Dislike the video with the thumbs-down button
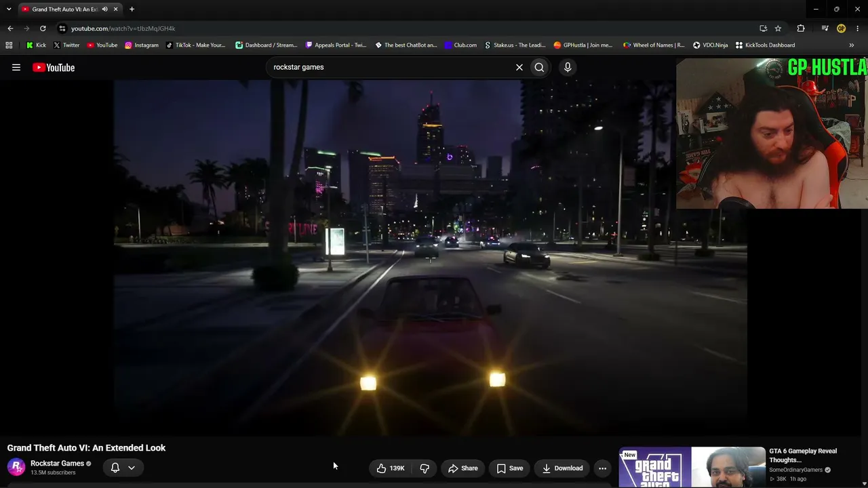Screen dimensions: 868x488 [425, 468]
